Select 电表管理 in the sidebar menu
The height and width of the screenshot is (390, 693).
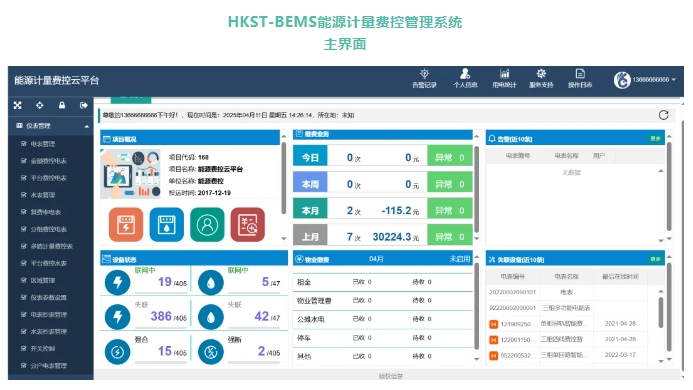(x=43, y=144)
